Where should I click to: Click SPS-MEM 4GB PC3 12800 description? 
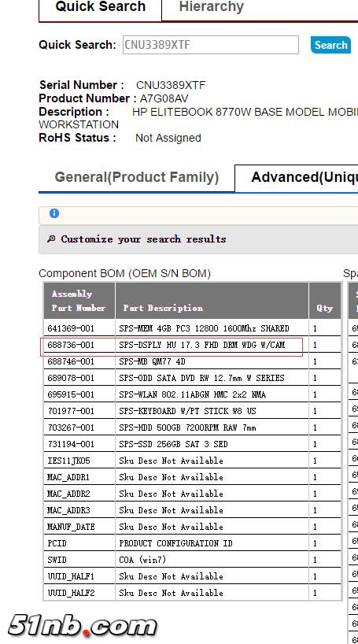click(x=204, y=328)
